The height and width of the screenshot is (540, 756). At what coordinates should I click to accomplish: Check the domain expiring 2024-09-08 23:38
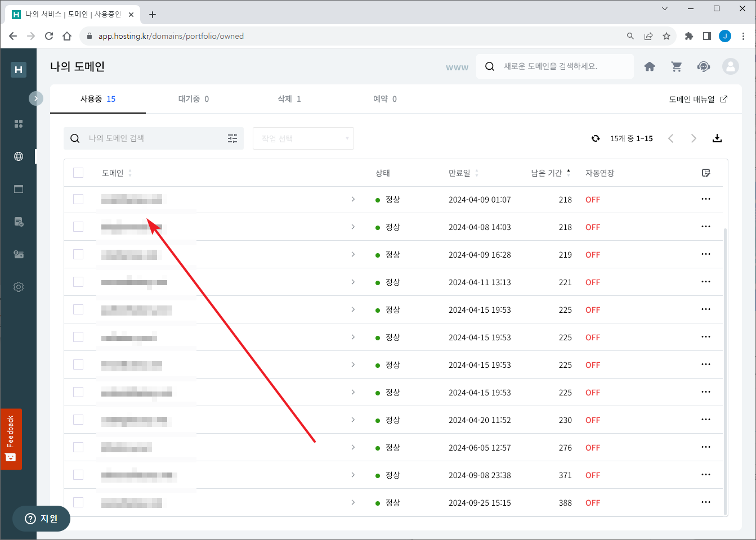coord(78,475)
